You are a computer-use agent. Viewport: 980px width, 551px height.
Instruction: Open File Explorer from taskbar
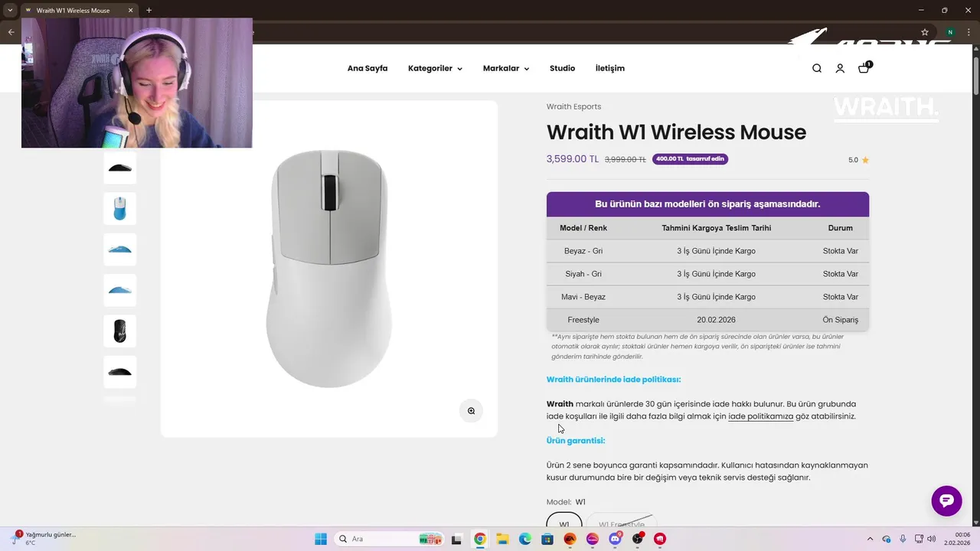tap(502, 539)
